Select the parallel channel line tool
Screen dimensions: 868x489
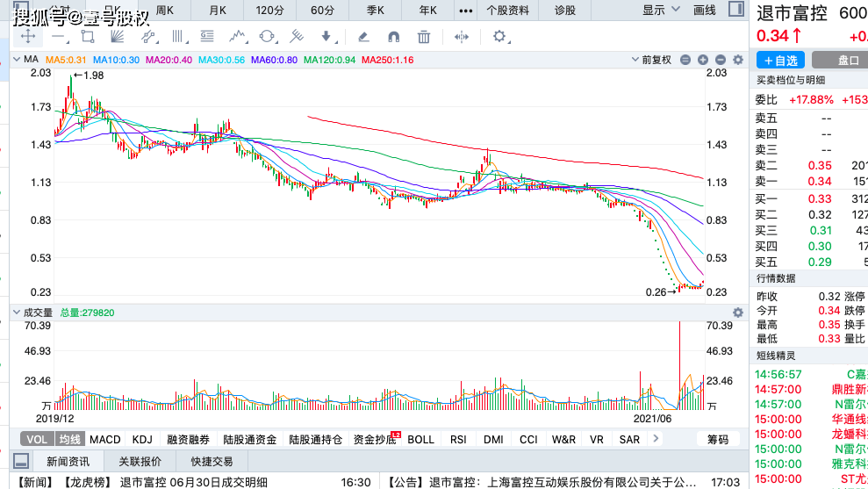[147, 37]
